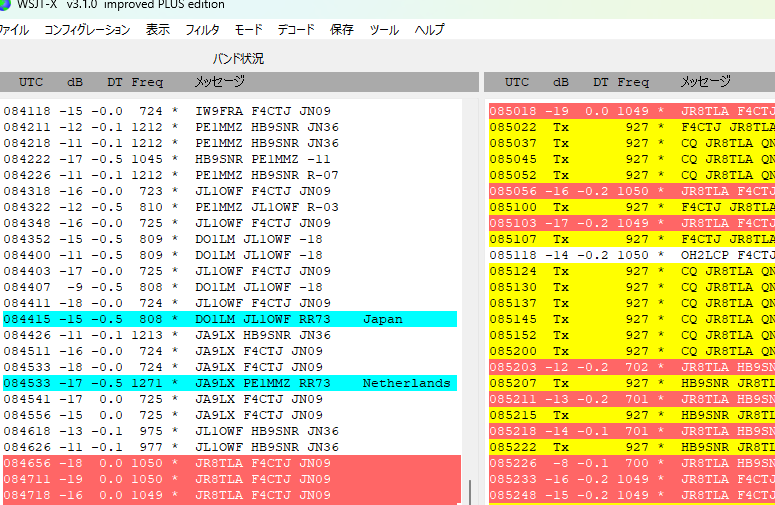Screen dimensions: 775x505
Task: Select the 085152 Tx CQ JR8TLA row
Action: click(x=632, y=335)
